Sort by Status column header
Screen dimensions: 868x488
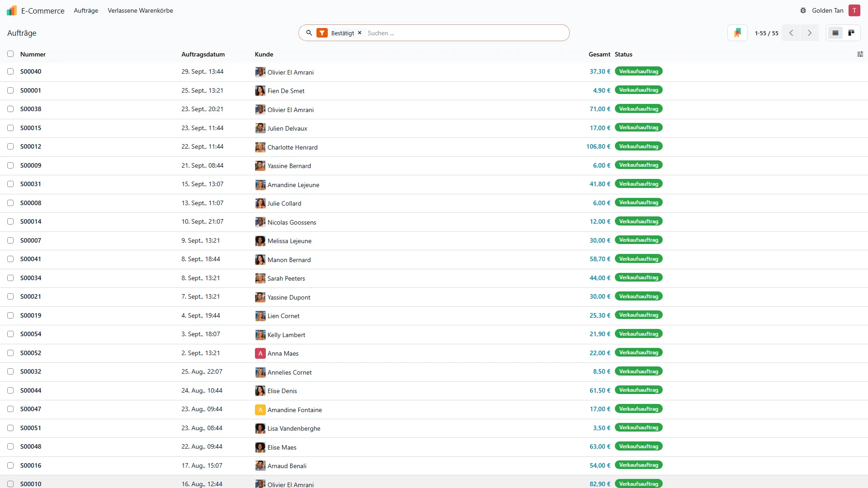tap(623, 54)
